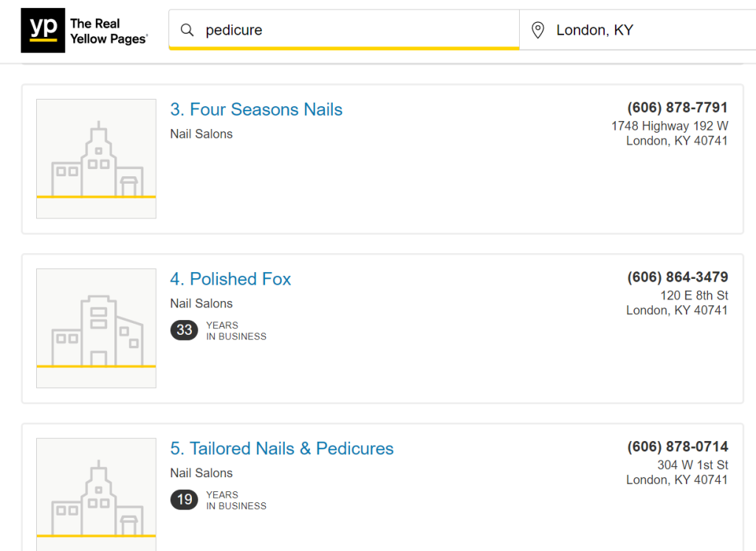
Task: Click the search magnifier icon
Action: pyautogui.click(x=188, y=30)
